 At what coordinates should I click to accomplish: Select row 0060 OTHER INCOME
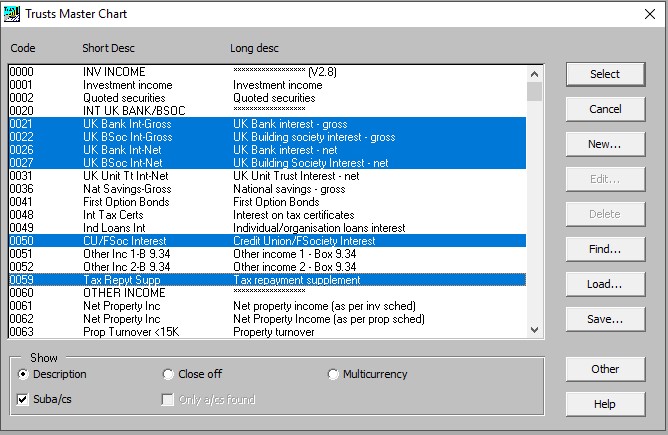pos(268,293)
